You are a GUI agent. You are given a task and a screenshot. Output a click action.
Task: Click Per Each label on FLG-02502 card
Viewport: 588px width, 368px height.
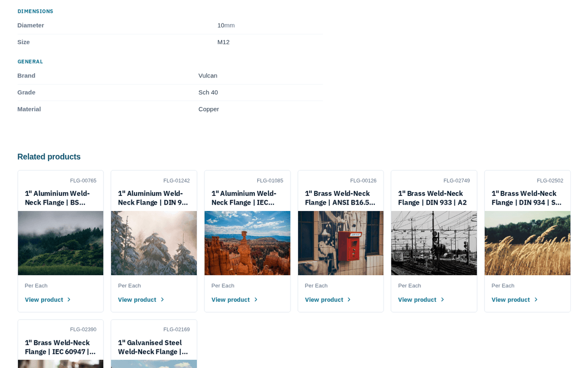click(503, 286)
